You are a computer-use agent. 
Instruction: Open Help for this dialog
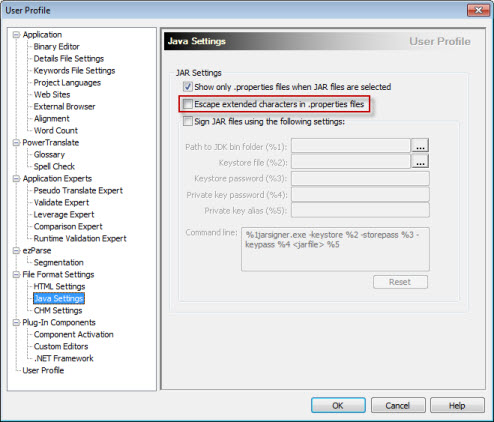coord(457,405)
